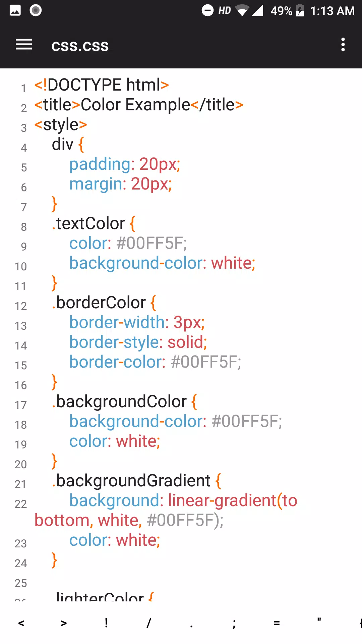
Task: Insert the period shortcut key
Action: pyautogui.click(x=191, y=623)
